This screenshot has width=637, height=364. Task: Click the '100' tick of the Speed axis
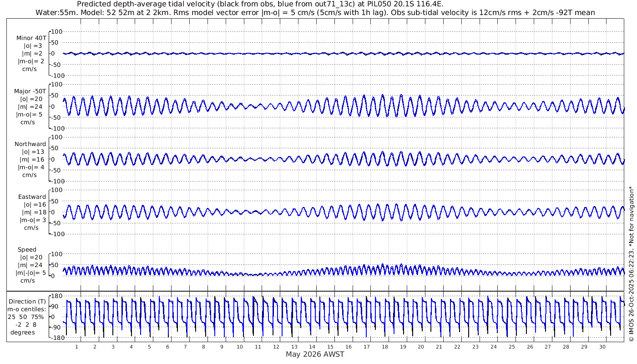point(56,254)
